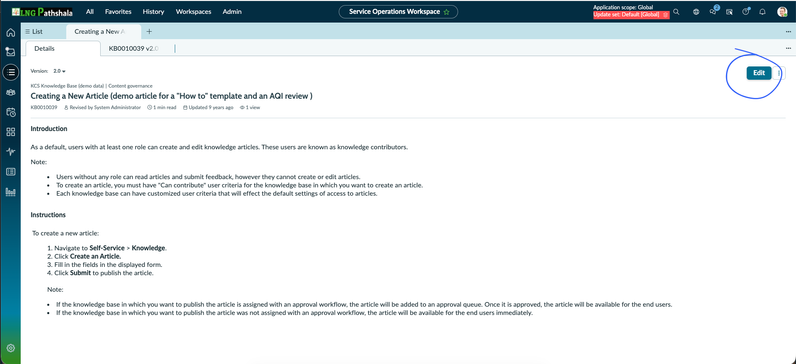Open the Favorites menu
The height and width of the screenshot is (364, 796).
point(118,12)
